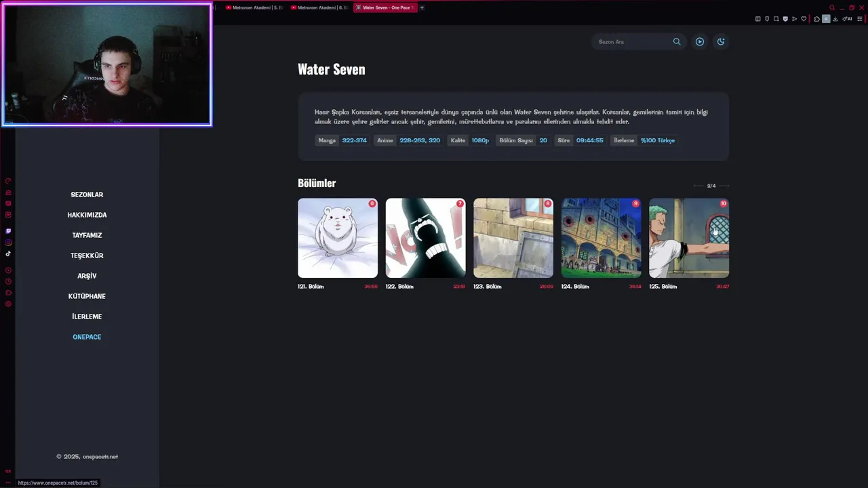Open the AI assistant button in toolbar
This screenshot has height=488, width=868.
tap(847, 19)
